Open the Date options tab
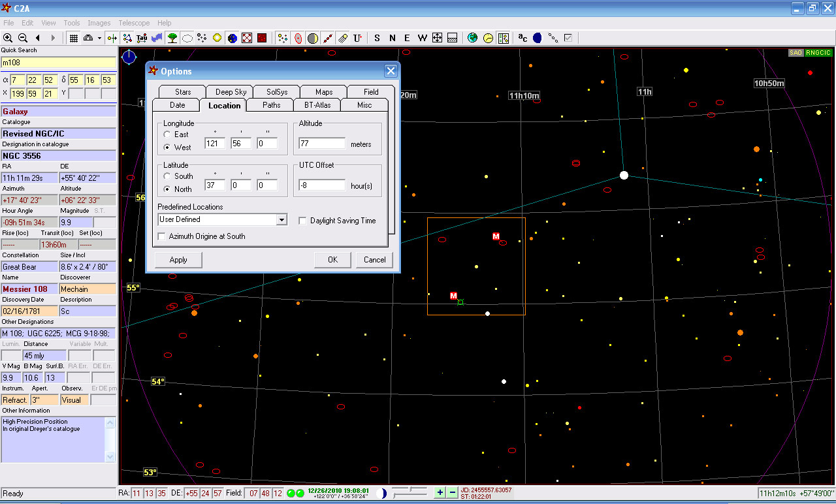The height and width of the screenshot is (504, 836). point(177,105)
